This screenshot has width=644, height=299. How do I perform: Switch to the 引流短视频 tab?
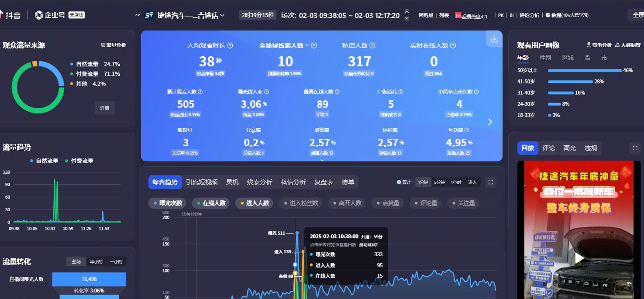coord(202,182)
